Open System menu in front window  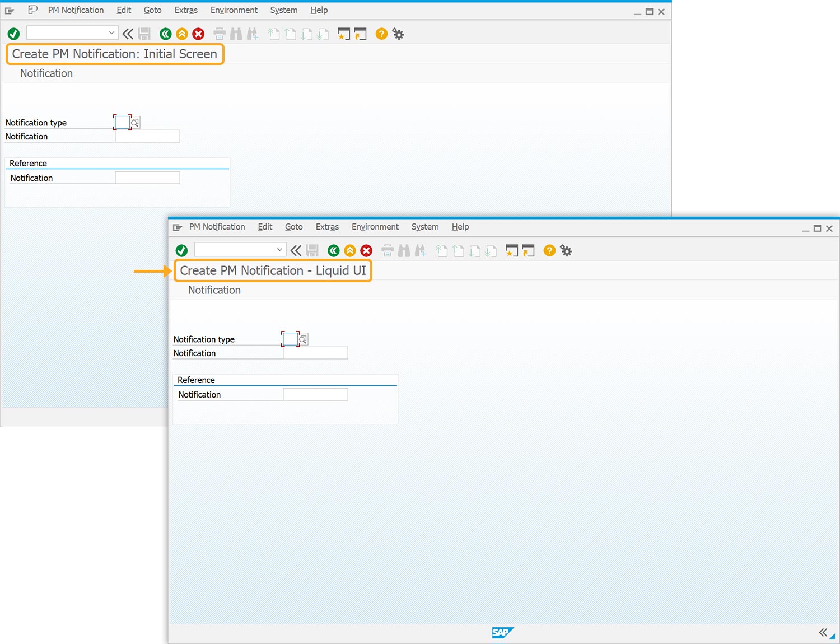pos(425,227)
